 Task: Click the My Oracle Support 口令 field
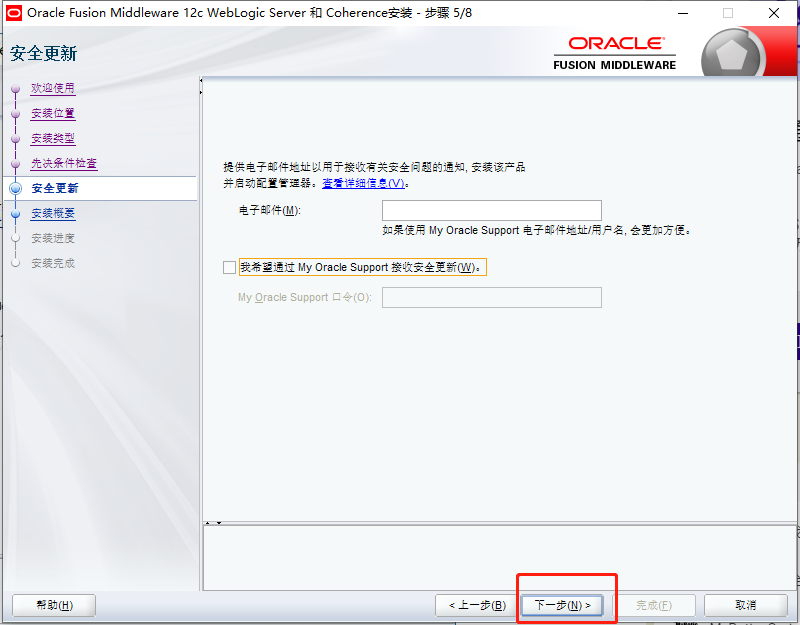pyautogui.click(x=492, y=297)
